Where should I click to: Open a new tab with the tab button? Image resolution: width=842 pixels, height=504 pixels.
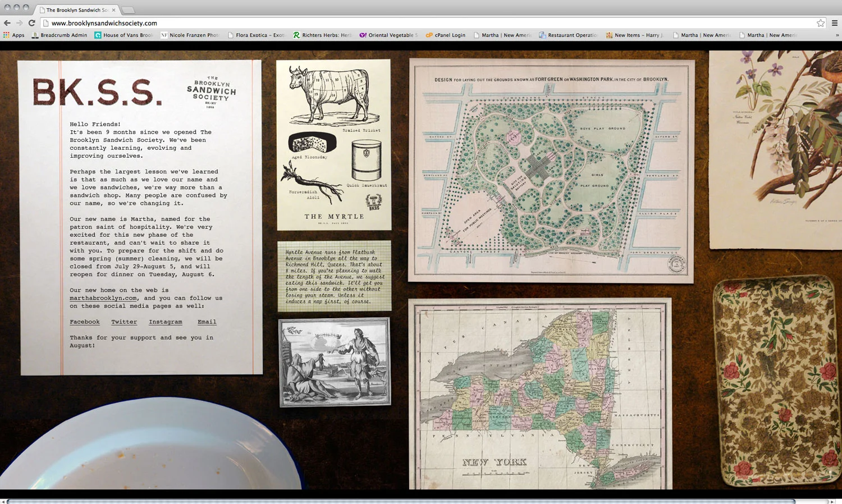128,10
